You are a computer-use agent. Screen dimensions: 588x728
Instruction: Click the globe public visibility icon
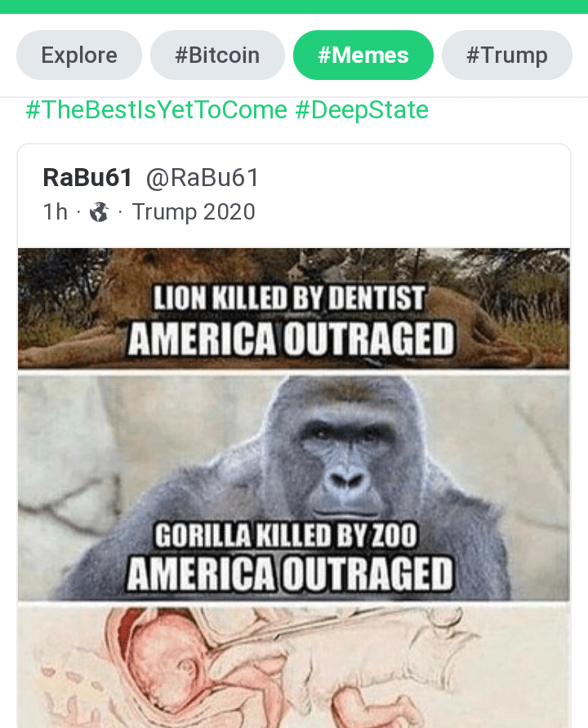[x=99, y=212]
